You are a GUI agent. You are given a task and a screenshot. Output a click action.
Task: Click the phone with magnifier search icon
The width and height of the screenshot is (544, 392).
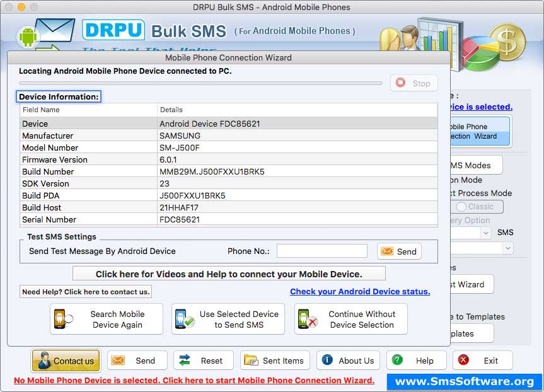(63, 319)
